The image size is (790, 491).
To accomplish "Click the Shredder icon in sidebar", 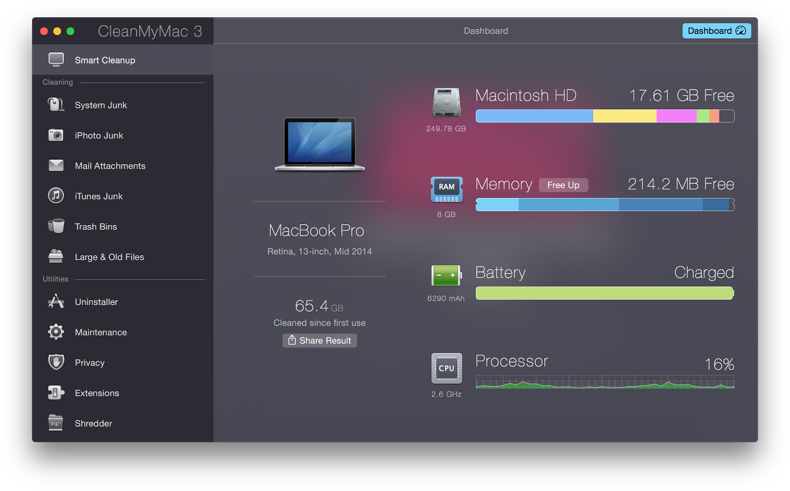I will [x=55, y=423].
